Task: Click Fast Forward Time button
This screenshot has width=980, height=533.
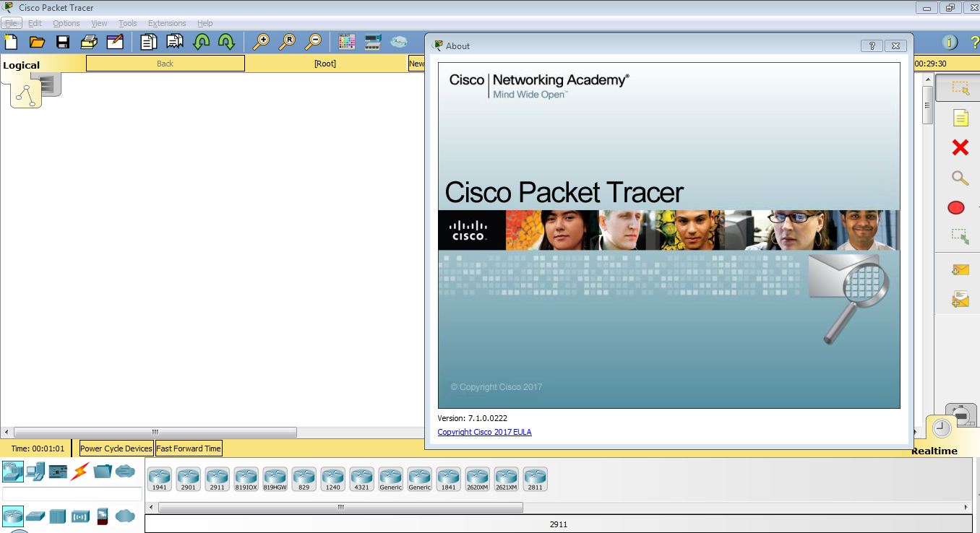Action: click(189, 448)
